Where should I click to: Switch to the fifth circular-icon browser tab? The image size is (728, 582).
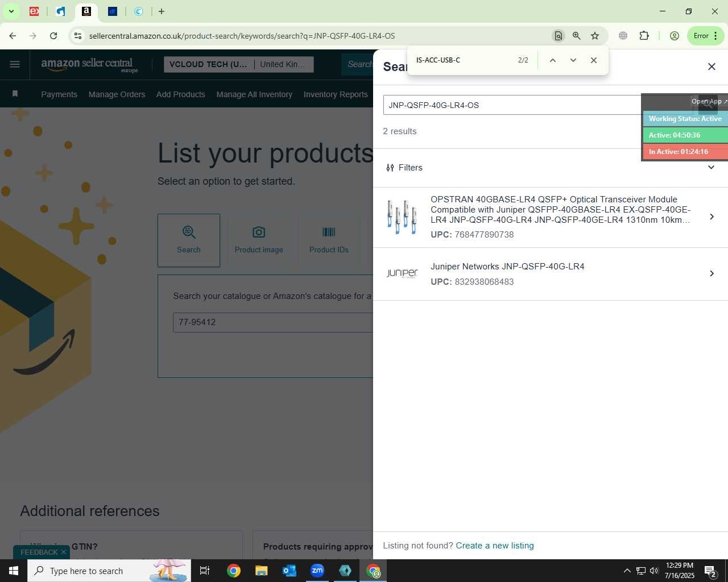(139, 11)
